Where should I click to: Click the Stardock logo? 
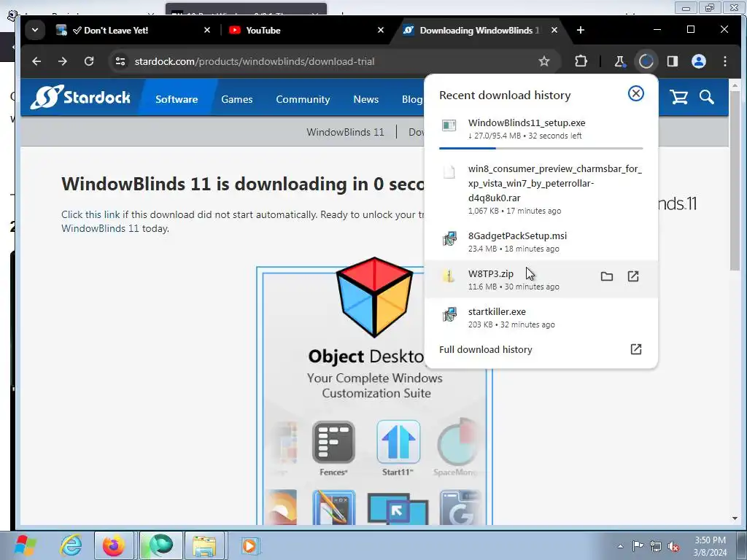point(80,97)
